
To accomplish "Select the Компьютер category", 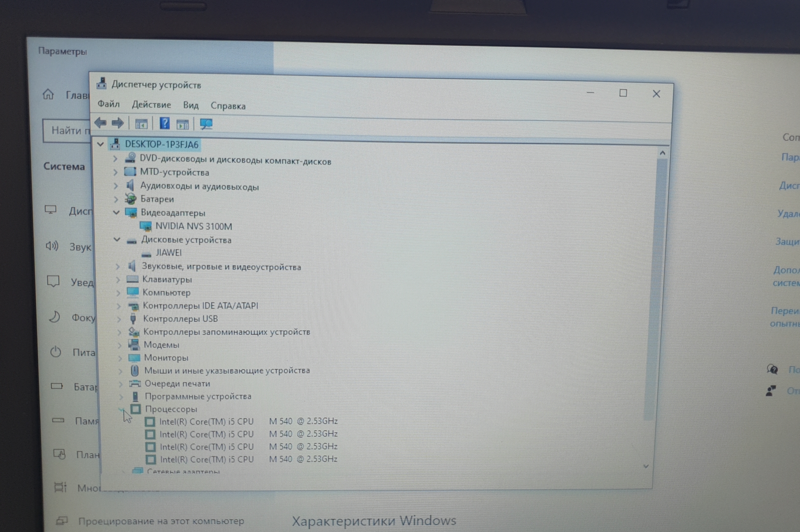I will coord(167,292).
